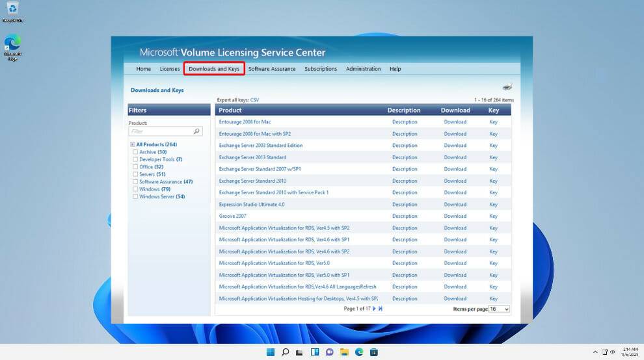
Task: Open the Licenses menu tab
Action: (x=170, y=69)
